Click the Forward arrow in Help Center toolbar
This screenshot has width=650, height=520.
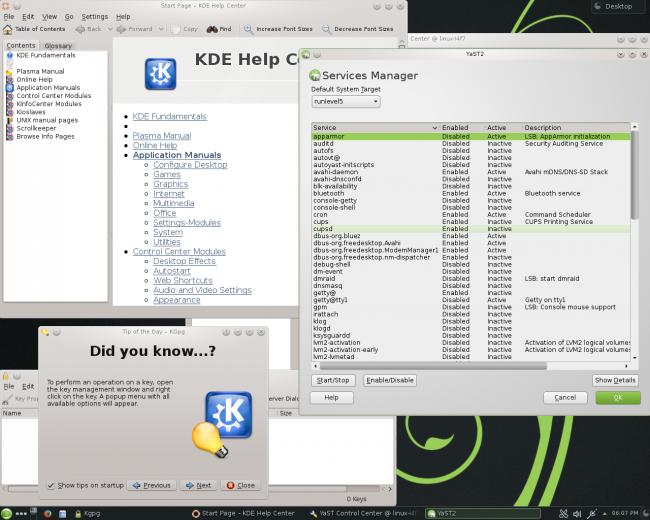coord(121,29)
